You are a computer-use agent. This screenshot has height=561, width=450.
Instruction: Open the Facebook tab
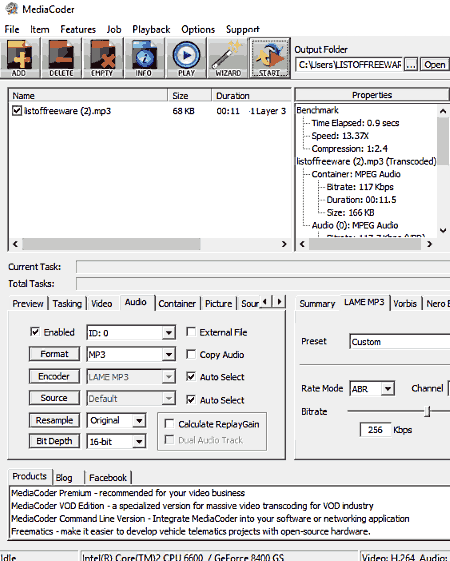tap(108, 478)
